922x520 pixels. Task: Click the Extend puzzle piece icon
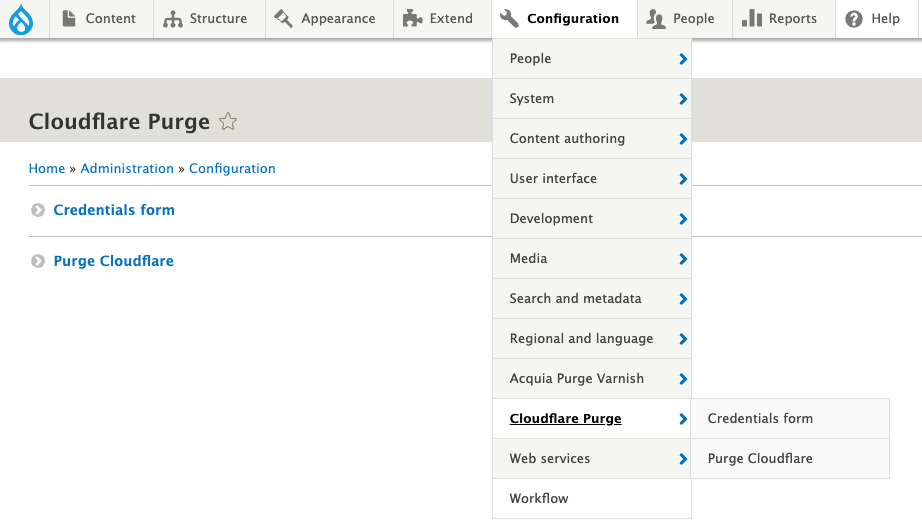(412, 18)
